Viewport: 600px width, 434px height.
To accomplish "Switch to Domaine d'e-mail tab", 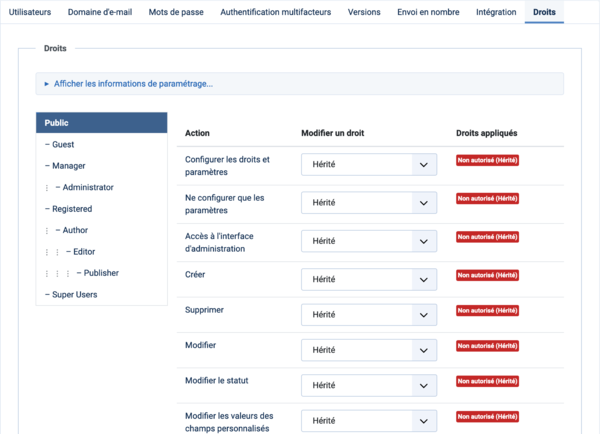I will click(100, 12).
